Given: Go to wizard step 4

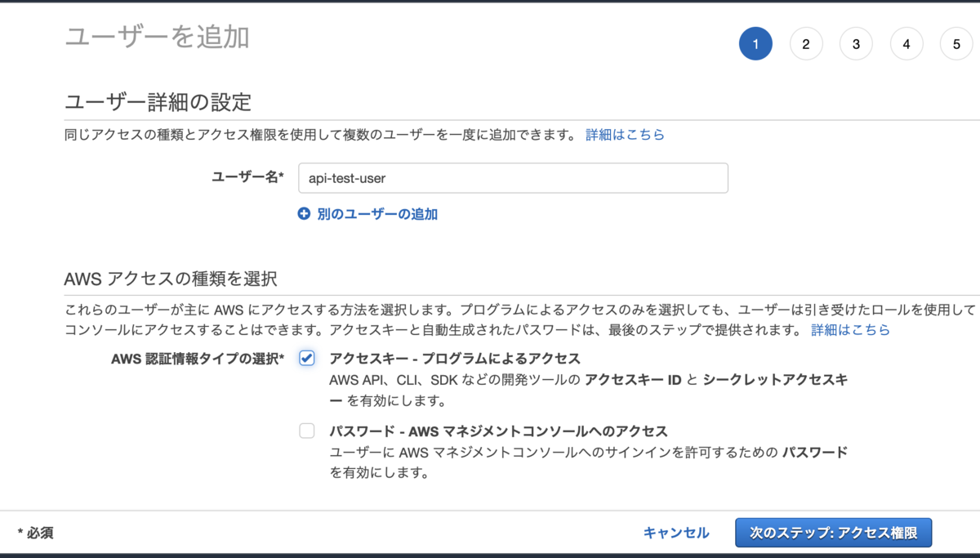Looking at the screenshot, I should click(x=906, y=44).
